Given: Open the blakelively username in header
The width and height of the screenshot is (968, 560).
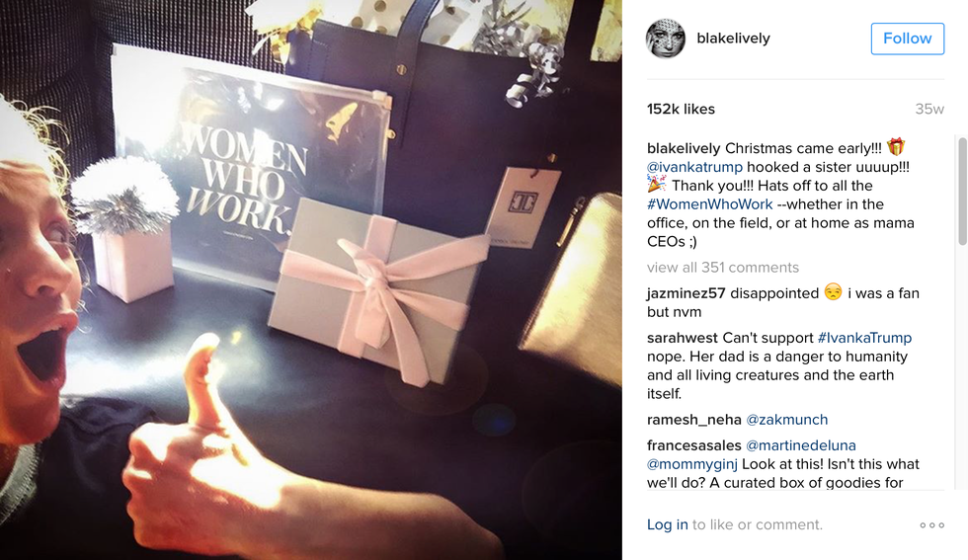Looking at the screenshot, I should pos(733,39).
